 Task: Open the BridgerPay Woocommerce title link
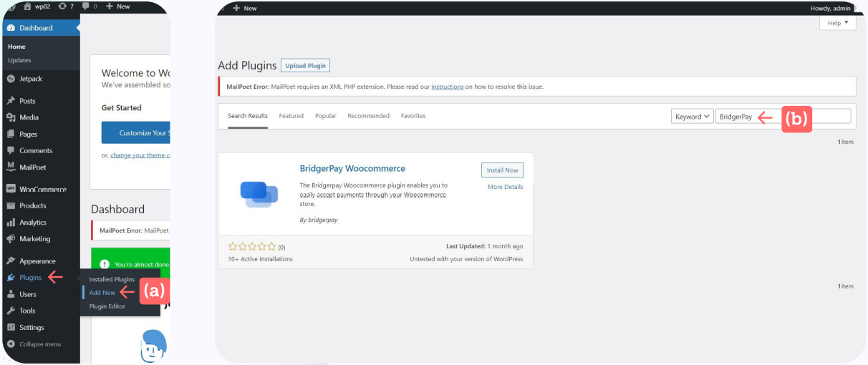click(352, 169)
